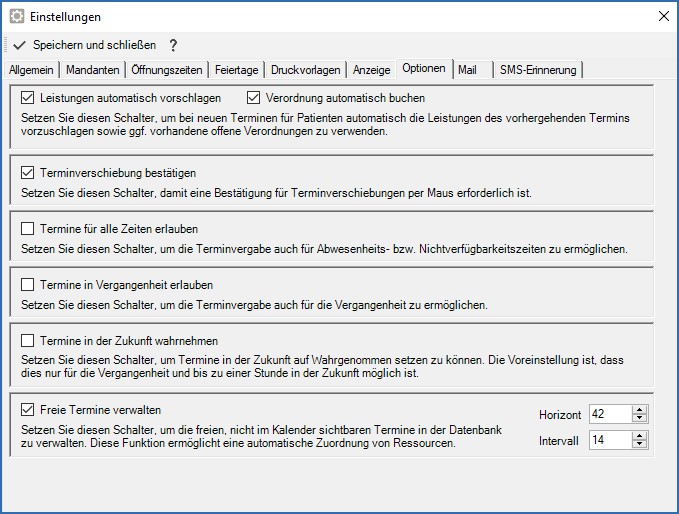This screenshot has height=514, width=679.
Task: Click the Einstellungen window gear icon
Action: click(17, 17)
